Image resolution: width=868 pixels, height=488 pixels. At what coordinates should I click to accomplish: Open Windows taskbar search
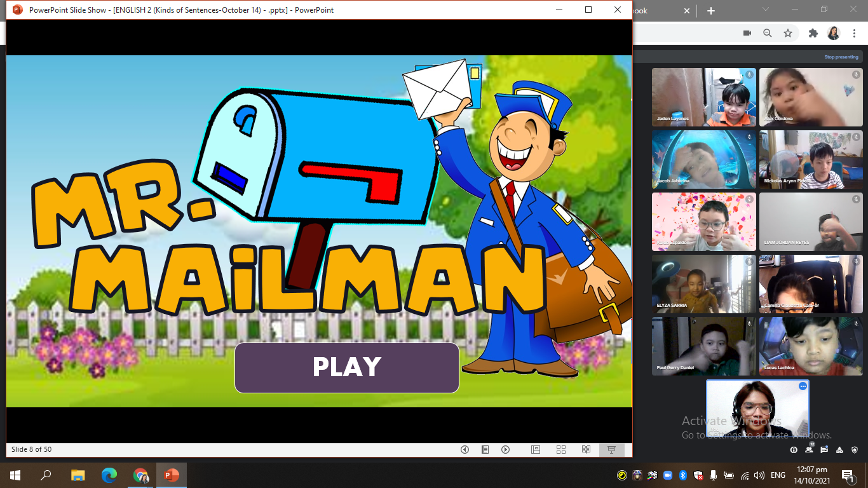[46, 475]
